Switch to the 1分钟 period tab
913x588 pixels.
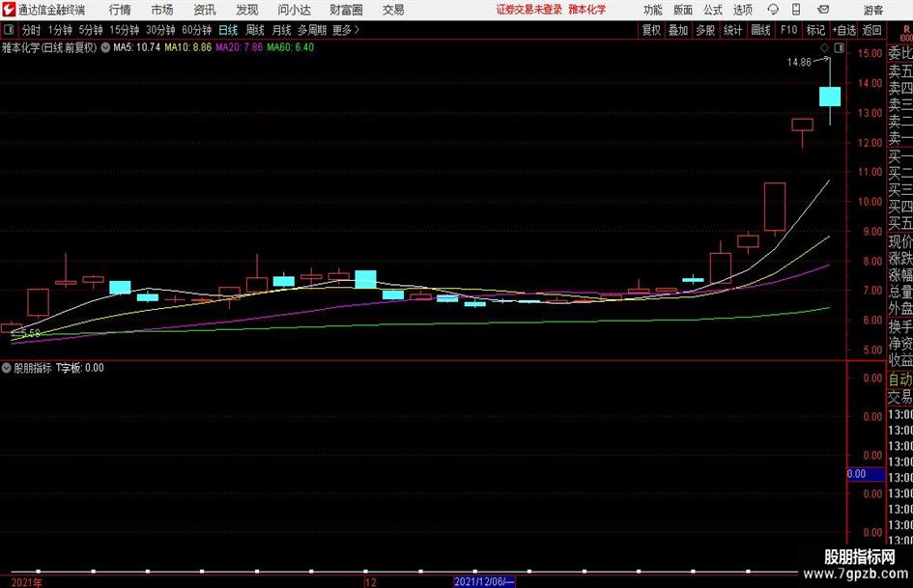click(60, 30)
